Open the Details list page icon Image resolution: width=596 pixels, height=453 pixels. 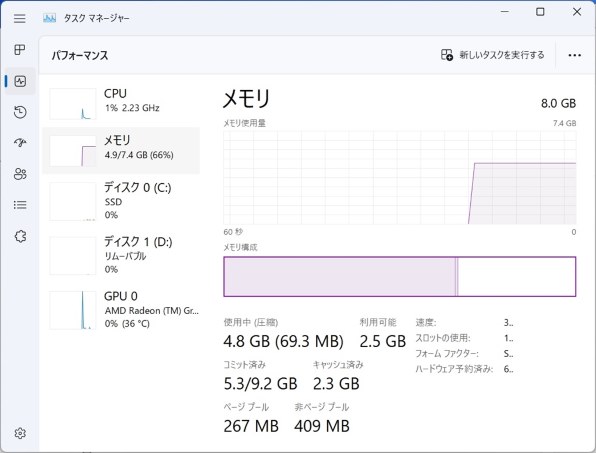(x=20, y=205)
